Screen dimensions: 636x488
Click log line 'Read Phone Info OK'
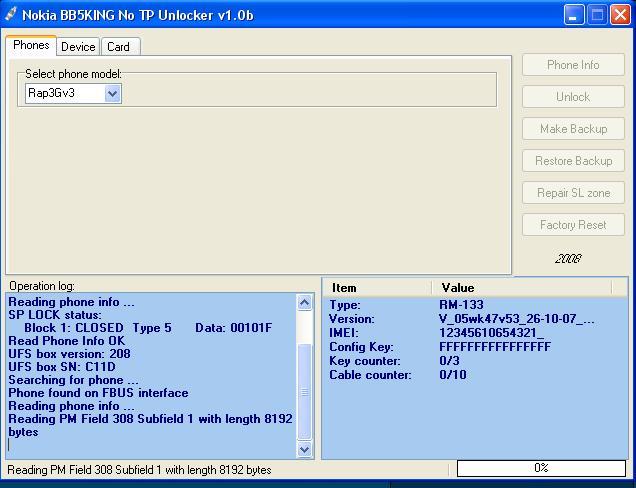pyautogui.click(x=67, y=341)
